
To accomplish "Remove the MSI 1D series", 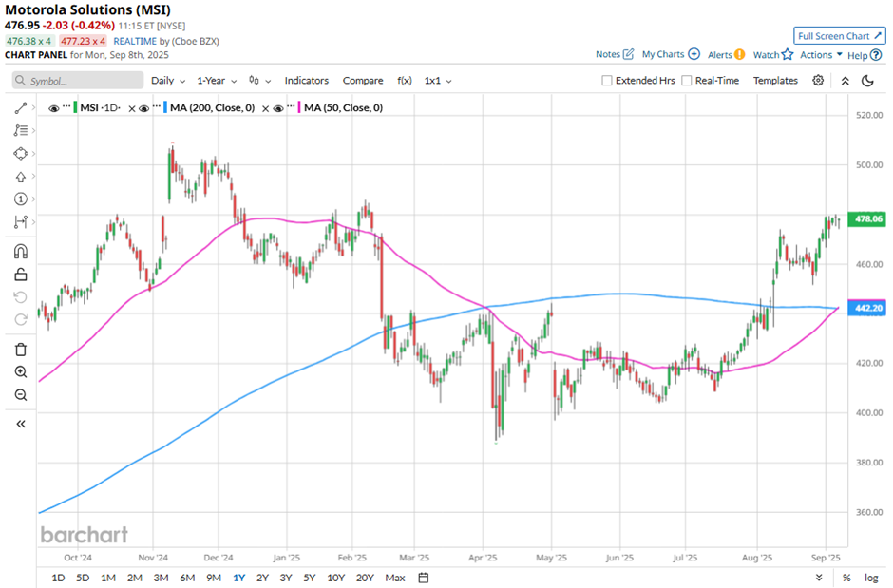I will point(131,108).
